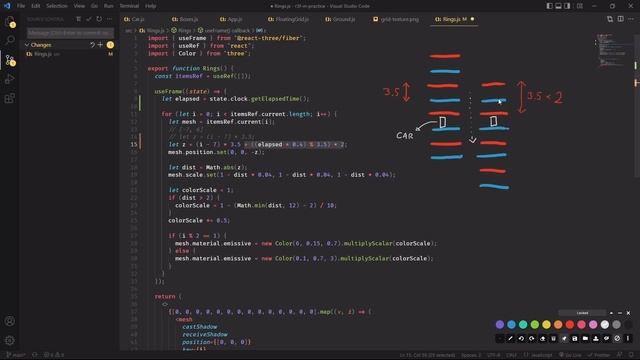
Task: Click Go Live in status bar
Action: click(x=570, y=355)
